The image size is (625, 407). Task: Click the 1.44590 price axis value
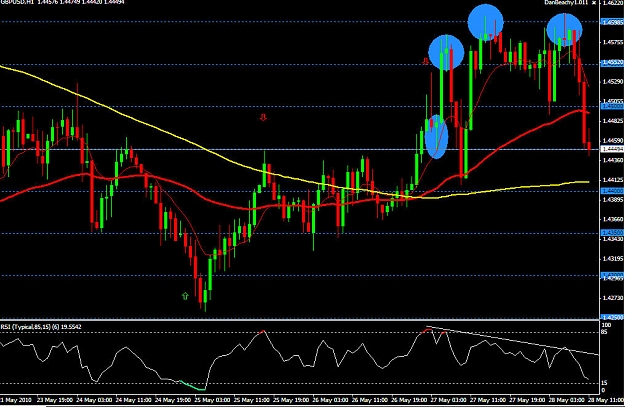pyautogui.click(x=613, y=140)
